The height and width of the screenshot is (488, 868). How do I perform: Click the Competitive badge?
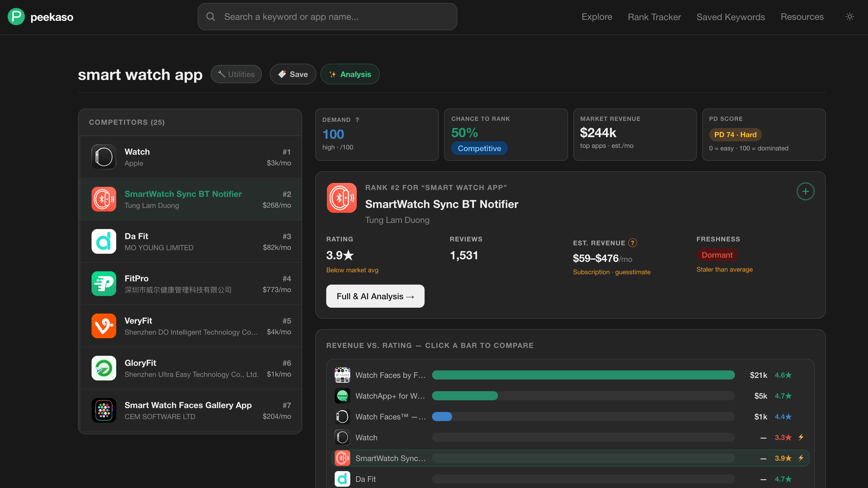pyautogui.click(x=479, y=148)
